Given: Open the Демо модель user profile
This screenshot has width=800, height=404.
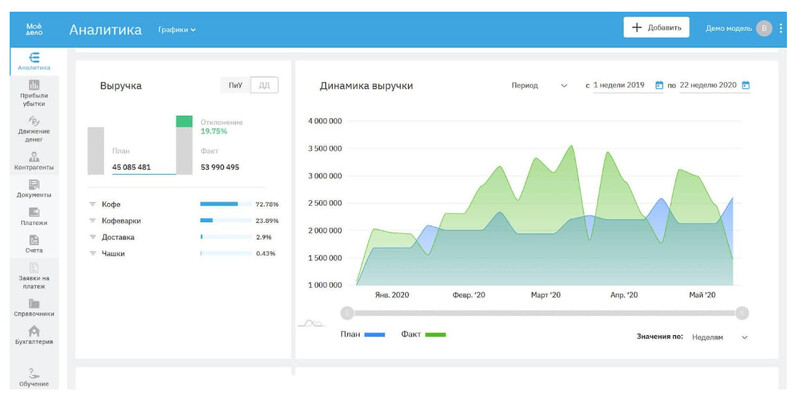Looking at the screenshot, I should tap(738, 28).
